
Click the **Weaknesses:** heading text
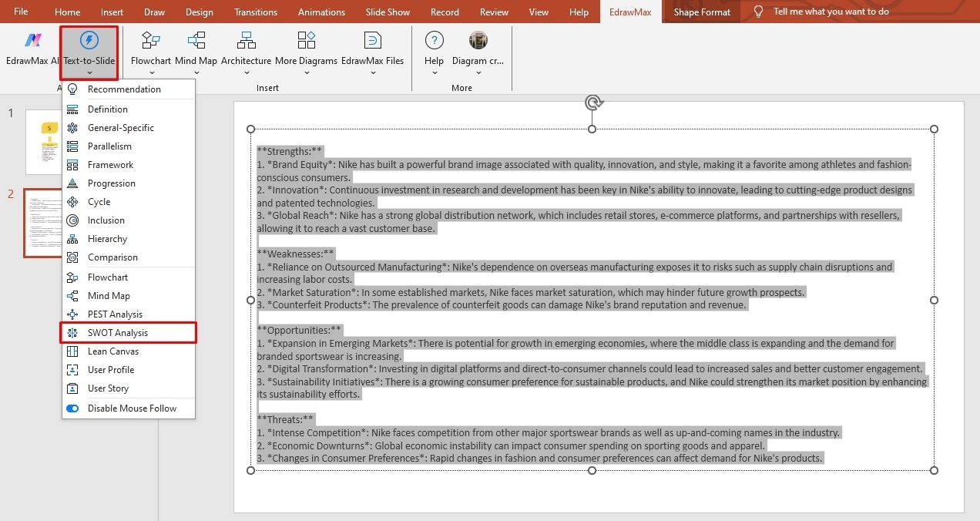tap(296, 254)
